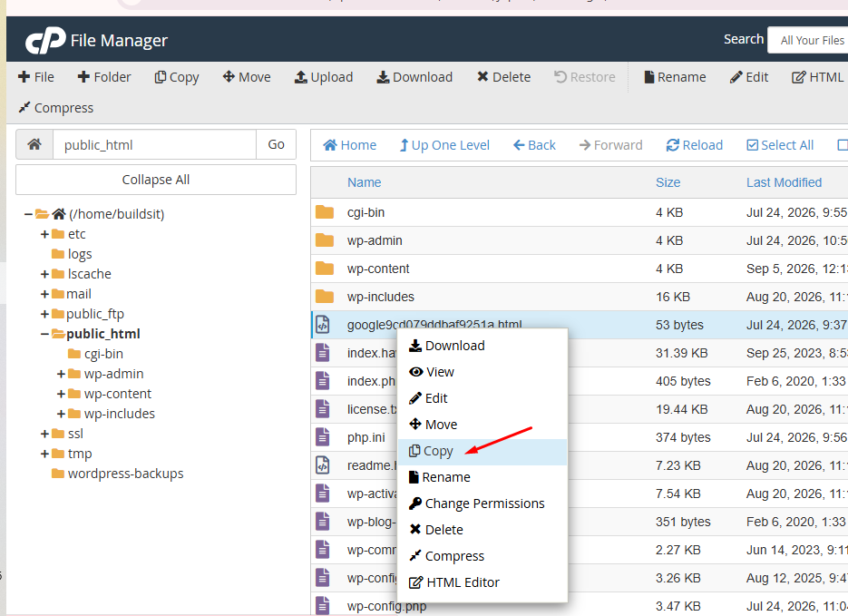Choose Copy from the context menu

(482, 451)
